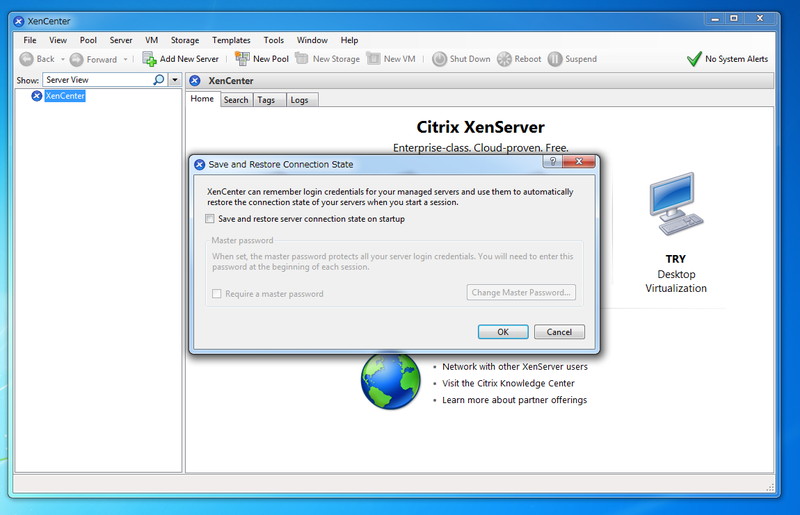This screenshot has height=515, width=800.
Task: Open the Templates menu
Action: [x=231, y=40]
